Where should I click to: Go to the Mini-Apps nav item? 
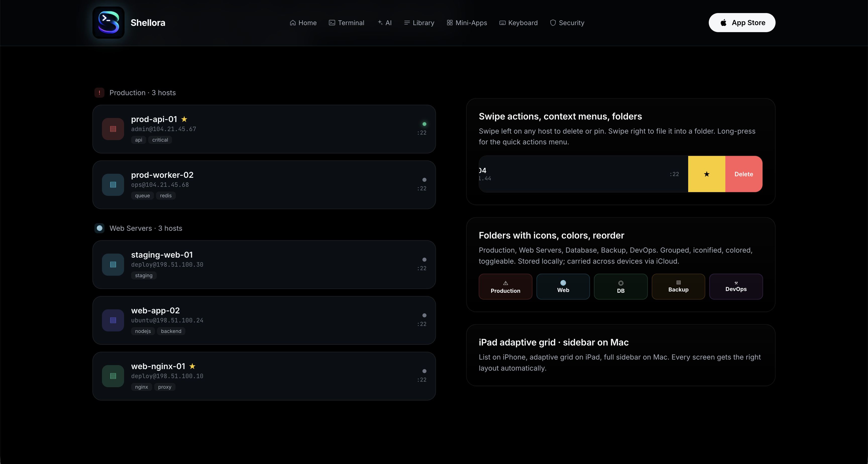coord(467,23)
